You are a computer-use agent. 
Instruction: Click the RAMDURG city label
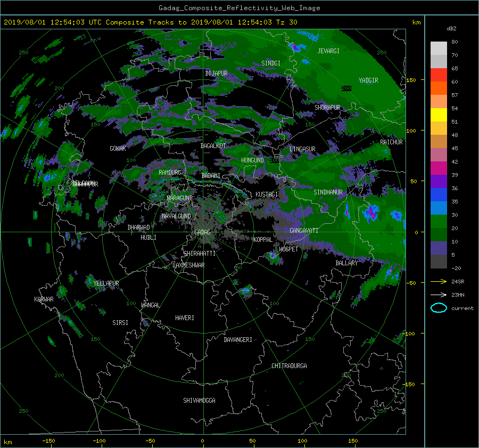[x=170, y=173]
